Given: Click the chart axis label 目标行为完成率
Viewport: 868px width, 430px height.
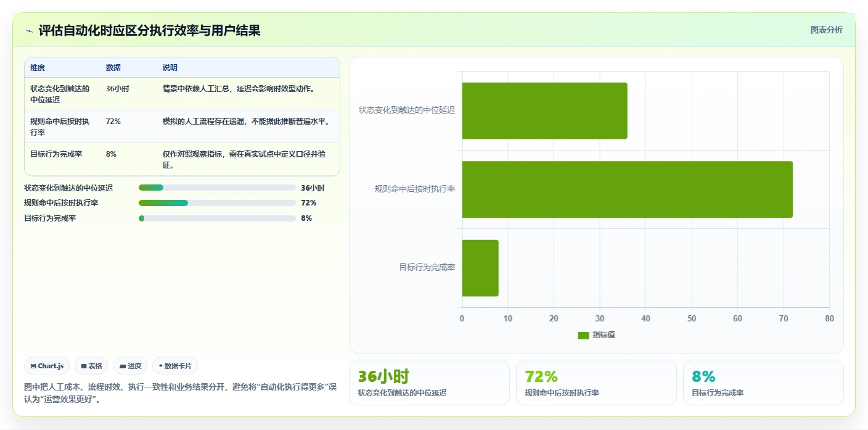Looking at the screenshot, I should tap(427, 268).
